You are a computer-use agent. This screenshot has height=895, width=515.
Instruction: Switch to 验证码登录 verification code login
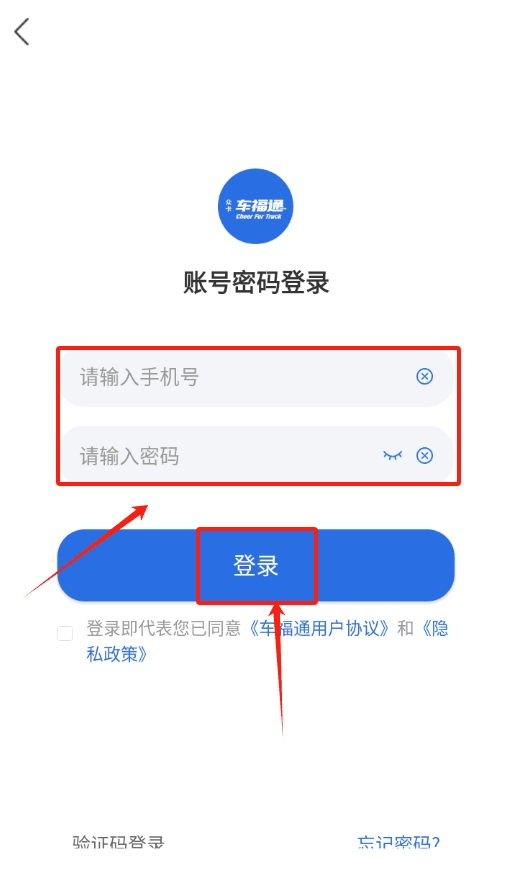coord(118,842)
